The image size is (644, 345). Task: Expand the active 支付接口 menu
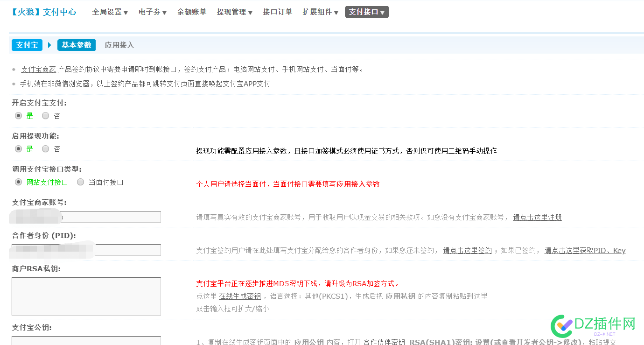pyautogui.click(x=367, y=12)
